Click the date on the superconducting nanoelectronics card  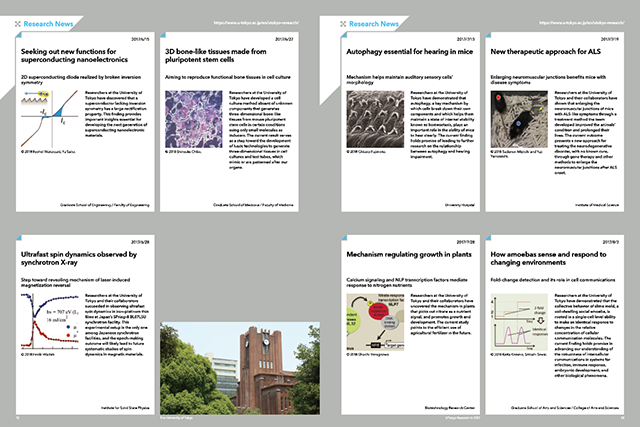pos(140,39)
